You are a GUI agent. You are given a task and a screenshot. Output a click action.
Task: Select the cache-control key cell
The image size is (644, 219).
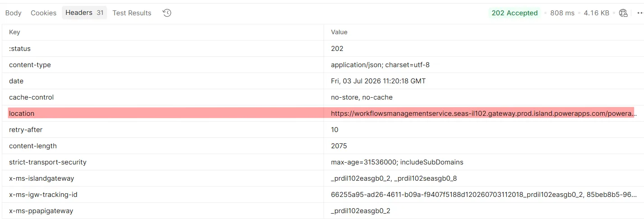[163, 97]
